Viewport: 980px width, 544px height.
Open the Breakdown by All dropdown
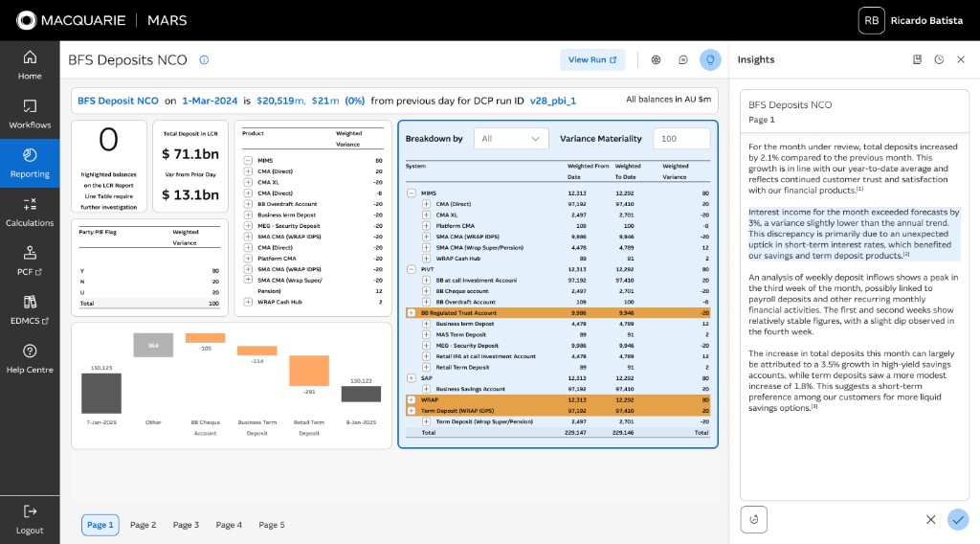pos(511,139)
